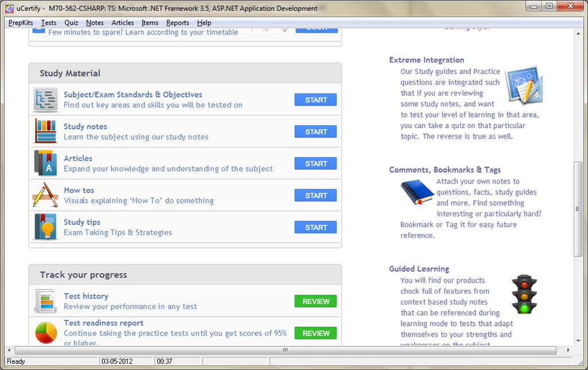Click the Study notes bookshelf icon

point(46,131)
